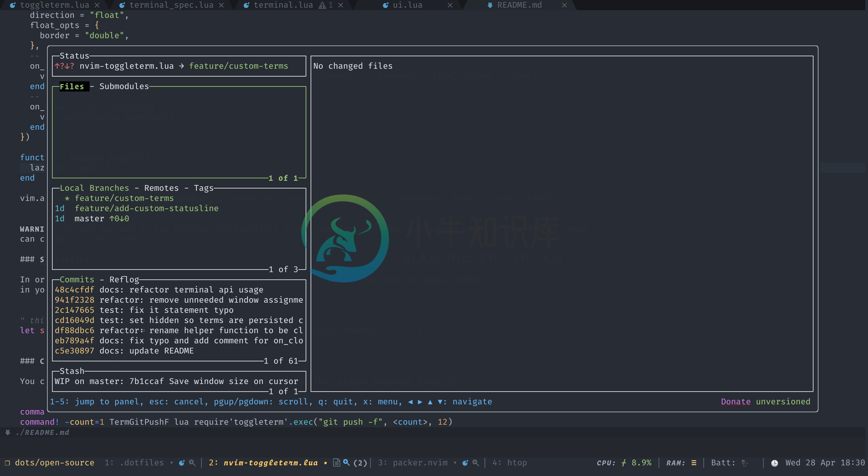Click the left navigate arrow in keybinding hints
Image resolution: width=868 pixels, height=476 pixels.
coord(410,402)
